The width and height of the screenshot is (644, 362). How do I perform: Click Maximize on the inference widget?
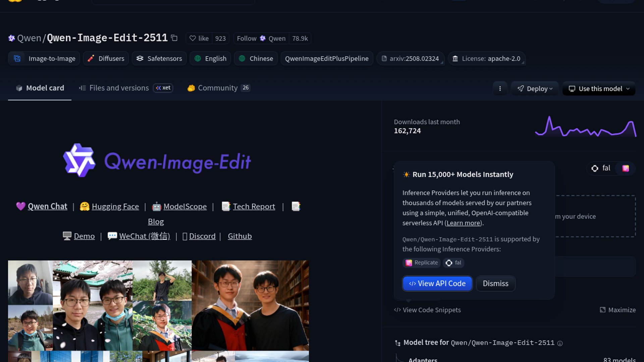pos(618,310)
